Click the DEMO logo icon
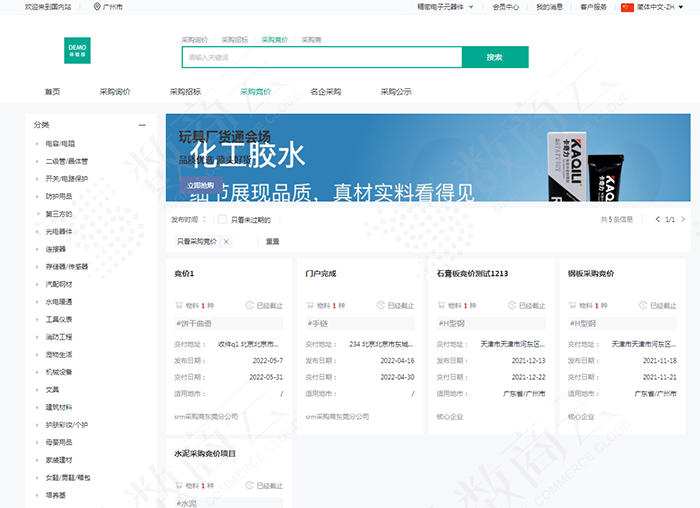Screen dimensions: 700x508 77,50
